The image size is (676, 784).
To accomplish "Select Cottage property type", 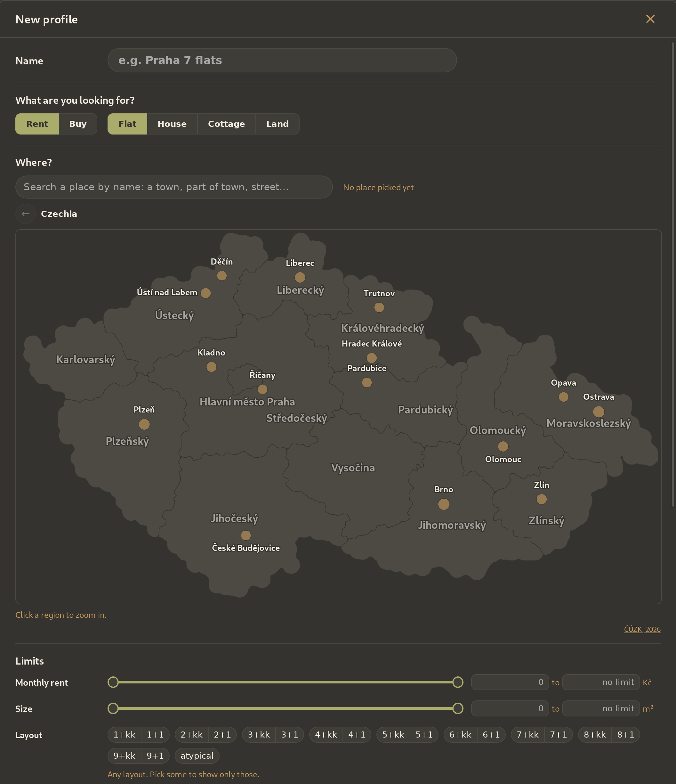I will (x=227, y=124).
